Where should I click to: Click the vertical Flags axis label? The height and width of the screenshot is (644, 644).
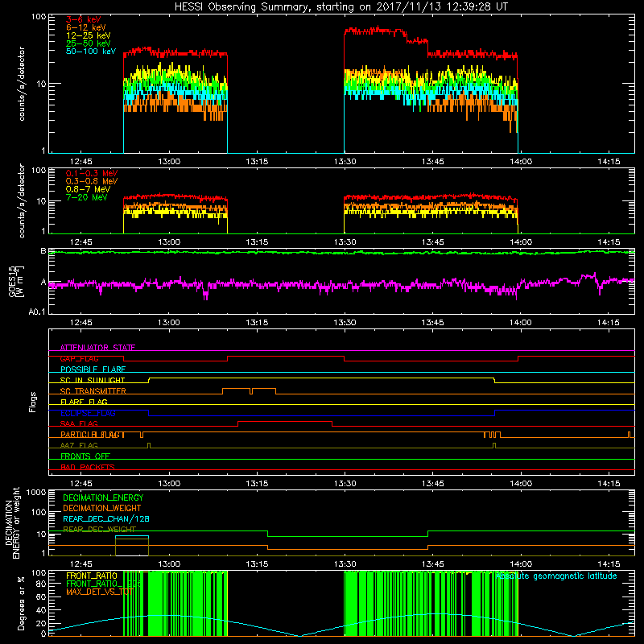[33, 402]
